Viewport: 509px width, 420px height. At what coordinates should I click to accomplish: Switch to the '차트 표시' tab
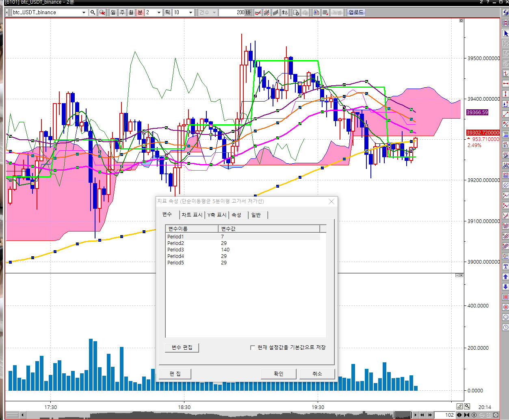click(192, 215)
